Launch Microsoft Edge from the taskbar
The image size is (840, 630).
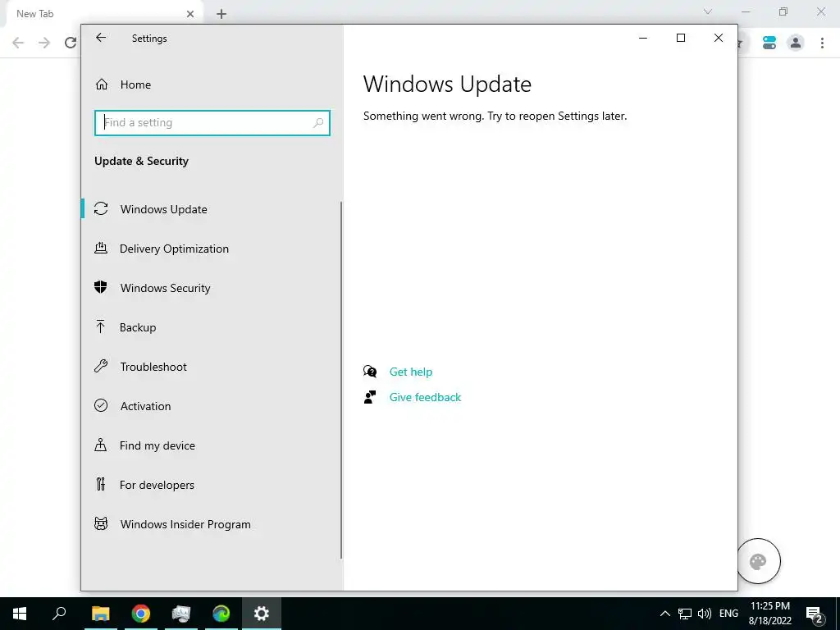pyautogui.click(x=221, y=614)
